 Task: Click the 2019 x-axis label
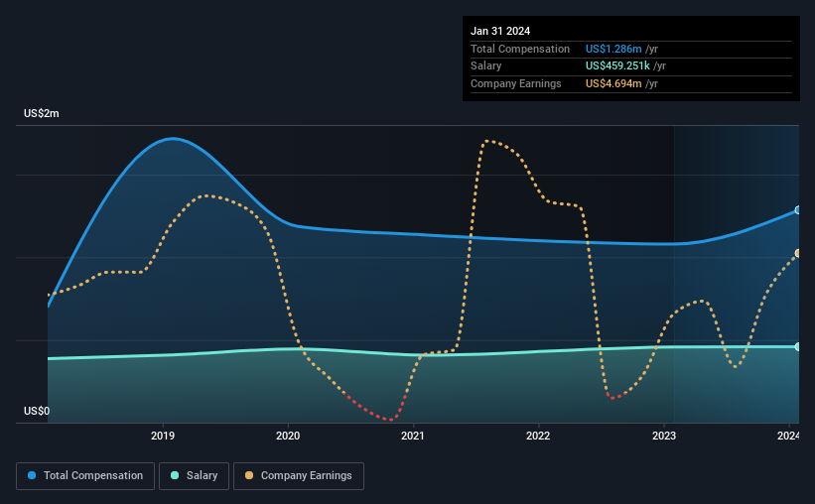(163, 436)
